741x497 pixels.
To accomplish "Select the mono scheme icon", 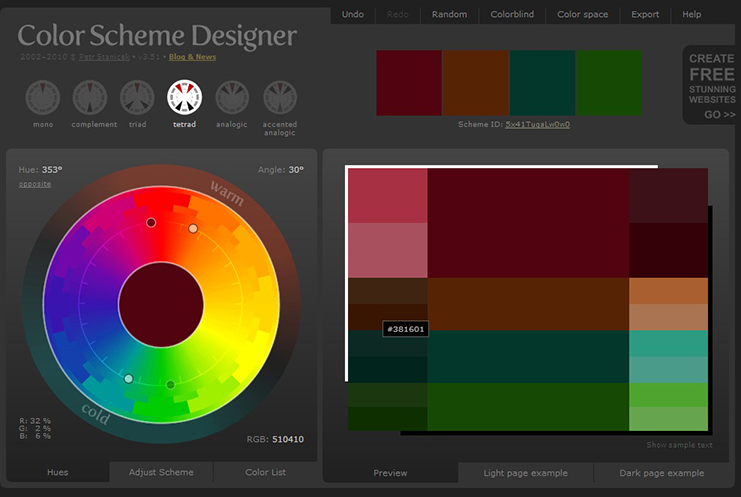I will 41,98.
